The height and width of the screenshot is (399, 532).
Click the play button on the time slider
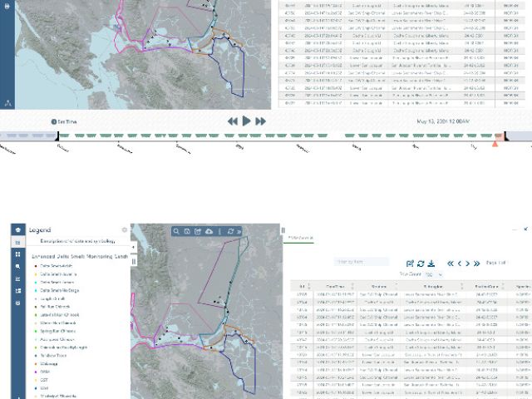pyautogui.click(x=247, y=121)
